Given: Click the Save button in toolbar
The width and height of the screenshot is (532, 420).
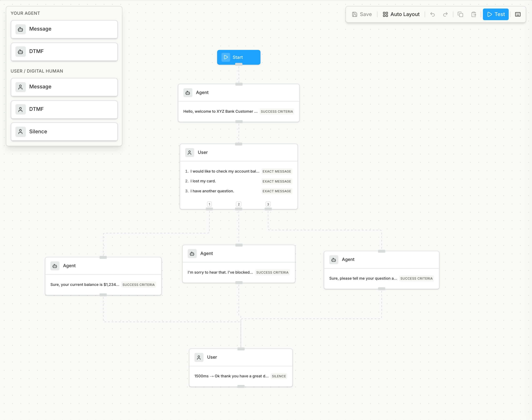Looking at the screenshot, I should click(x=362, y=14).
